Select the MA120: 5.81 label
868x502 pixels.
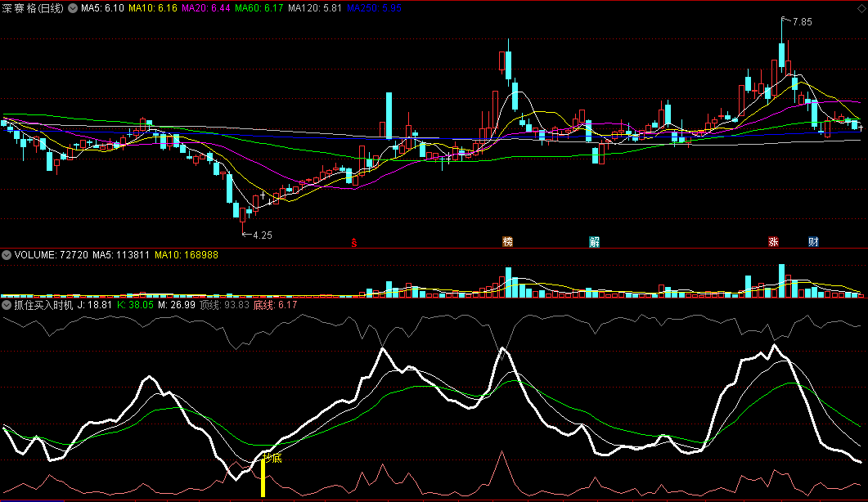315,8
